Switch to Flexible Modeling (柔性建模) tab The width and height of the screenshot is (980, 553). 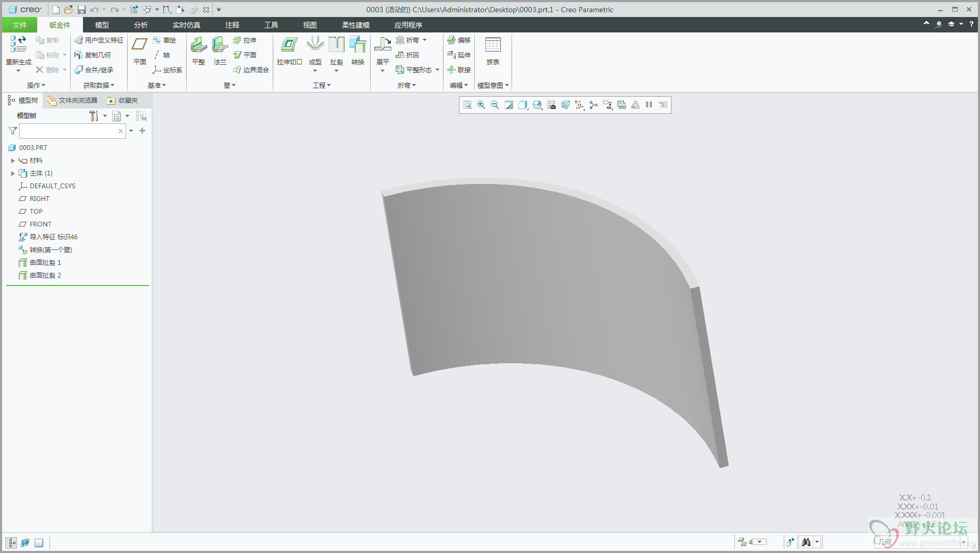[x=356, y=25]
